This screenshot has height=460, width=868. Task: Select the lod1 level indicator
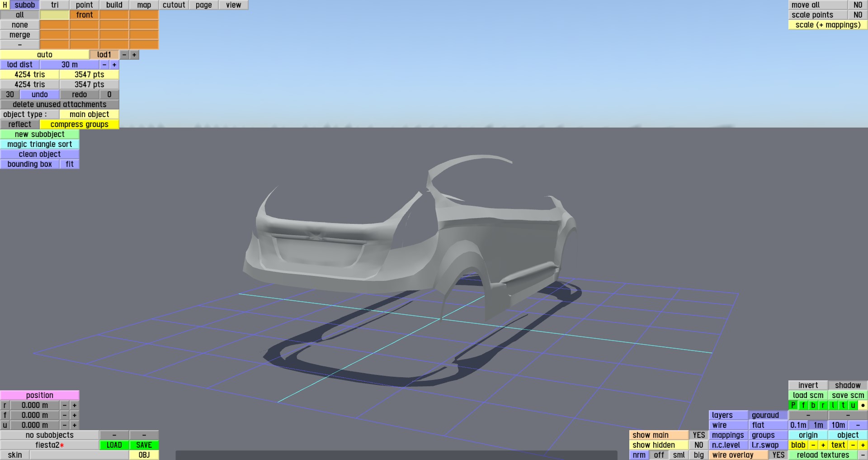(104, 55)
